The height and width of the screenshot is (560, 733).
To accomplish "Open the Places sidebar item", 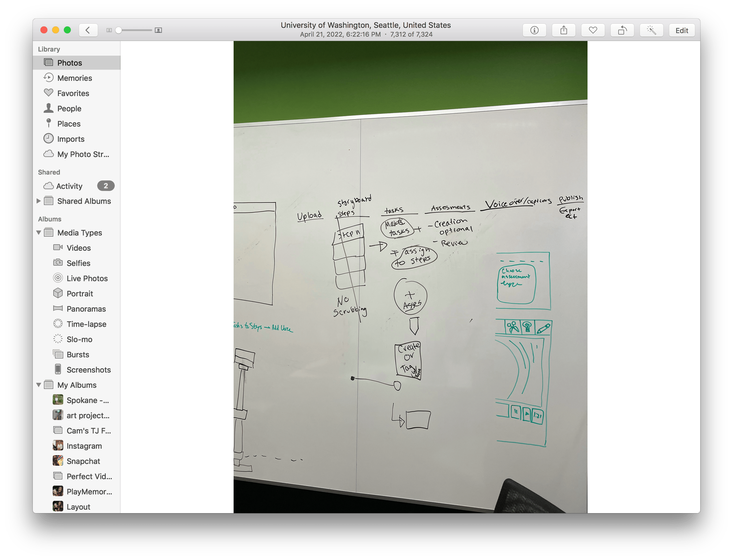I will [68, 124].
